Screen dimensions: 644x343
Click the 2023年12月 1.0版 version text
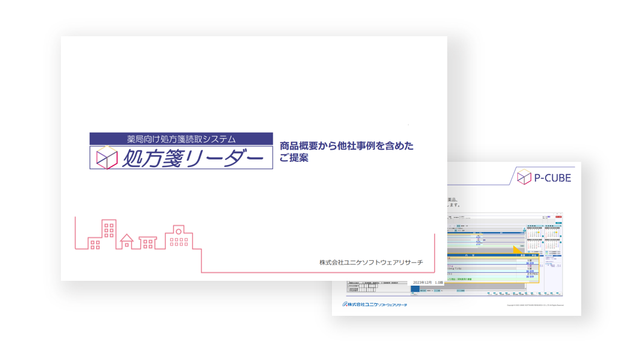(x=428, y=283)
